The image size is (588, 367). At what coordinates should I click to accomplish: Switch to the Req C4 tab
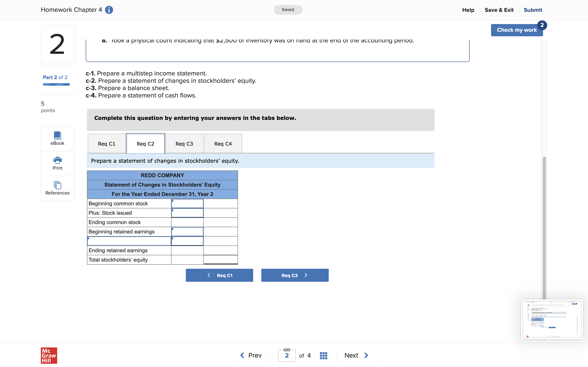click(223, 144)
